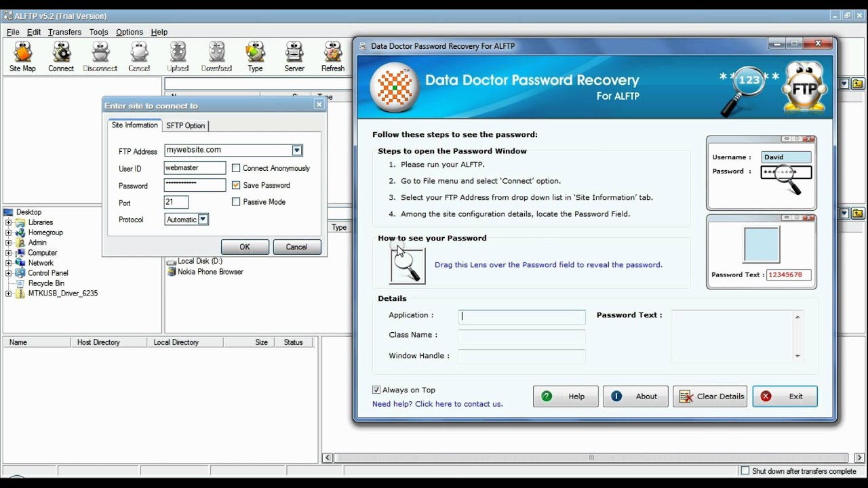Enable Passive Mode checkbox

(x=236, y=202)
